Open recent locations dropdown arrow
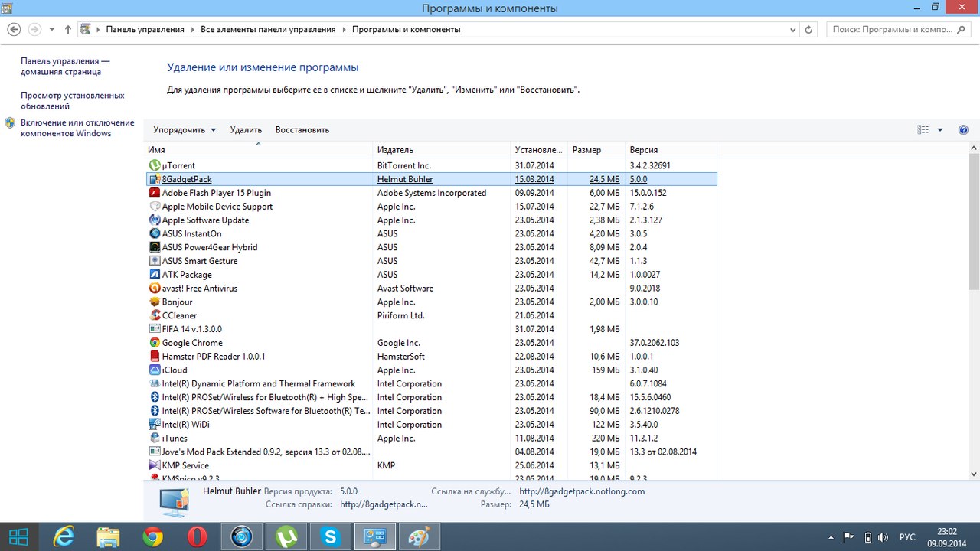Screen dimensions: 980x551 (x=51, y=30)
